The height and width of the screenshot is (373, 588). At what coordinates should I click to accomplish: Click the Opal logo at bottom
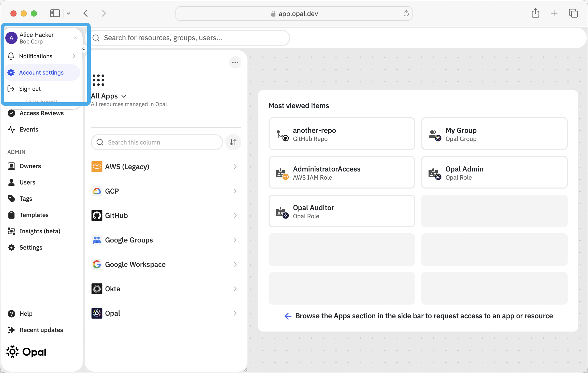click(26, 352)
